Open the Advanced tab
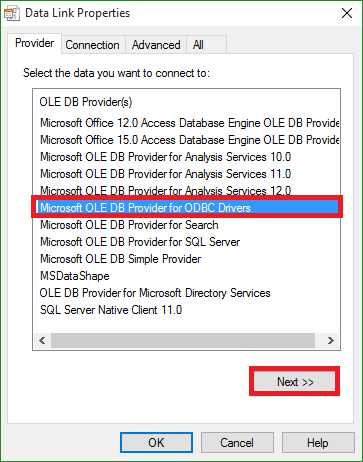Screen dimensions: 363x462 pos(156,45)
